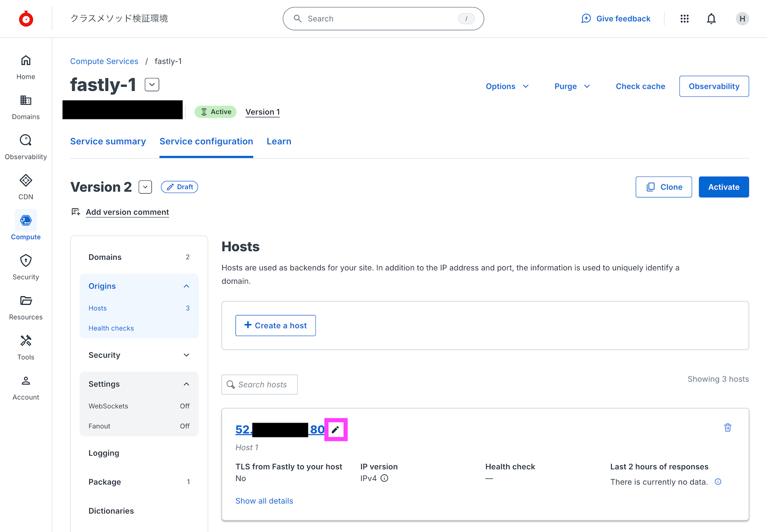Go to CDN in sidebar

(x=26, y=187)
